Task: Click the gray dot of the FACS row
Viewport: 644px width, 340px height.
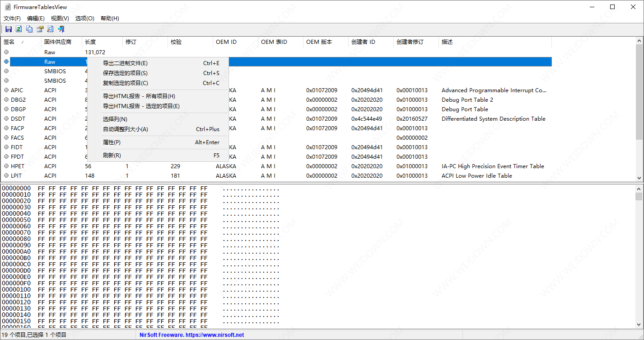Action: pos(6,137)
